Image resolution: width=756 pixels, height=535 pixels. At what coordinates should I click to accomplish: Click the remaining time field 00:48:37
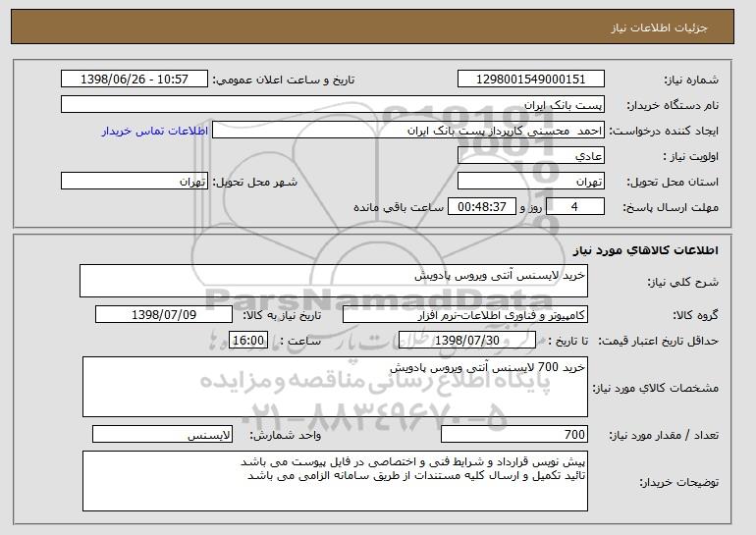[482, 207]
